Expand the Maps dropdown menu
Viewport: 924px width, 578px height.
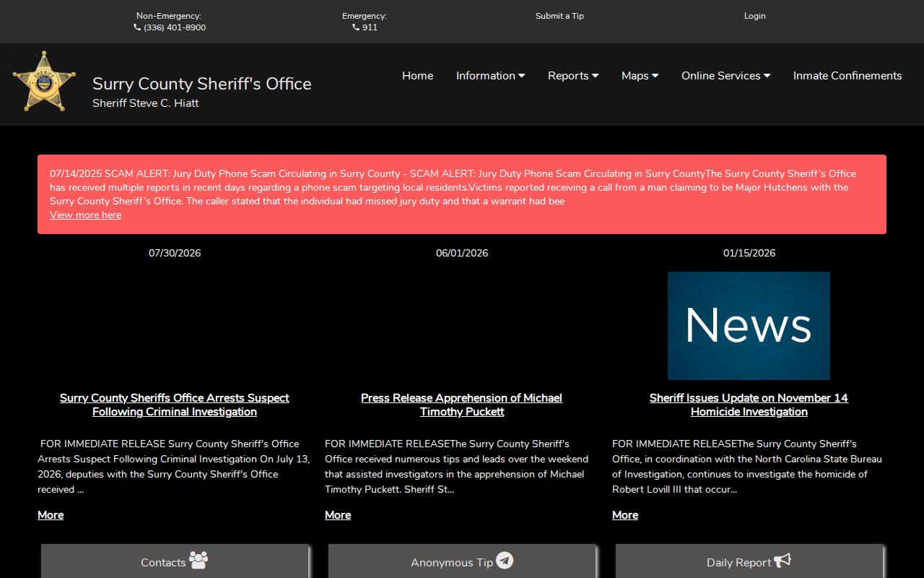click(x=640, y=76)
